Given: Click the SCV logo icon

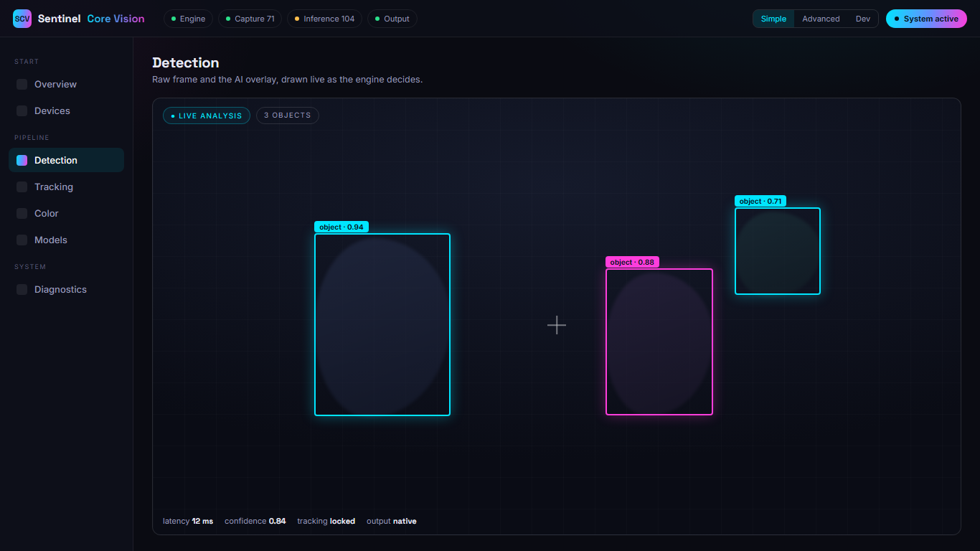Looking at the screenshot, I should [22, 19].
